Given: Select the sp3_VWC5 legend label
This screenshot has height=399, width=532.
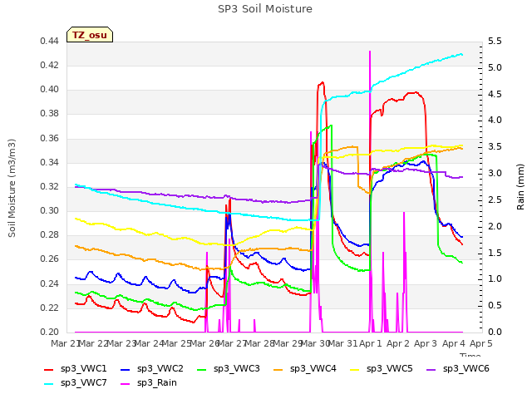Looking at the screenshot, I should (x=390, y=368).
